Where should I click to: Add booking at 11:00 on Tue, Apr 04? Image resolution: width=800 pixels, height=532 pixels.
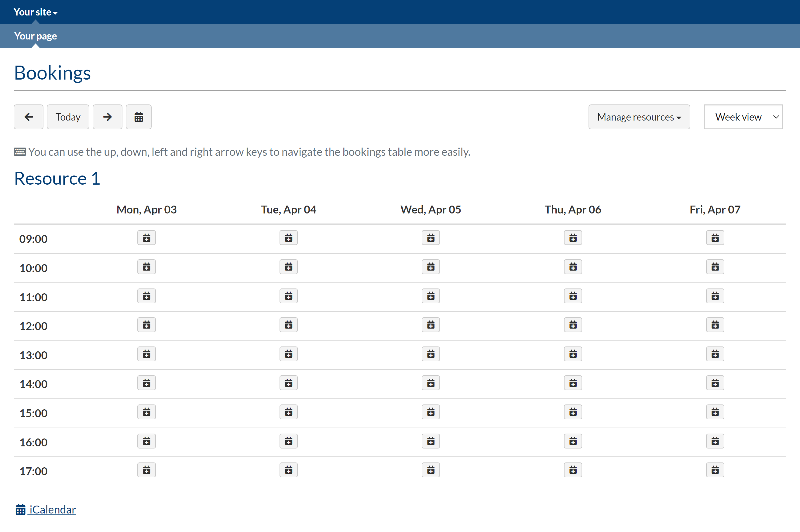click(x=289, y=296)
